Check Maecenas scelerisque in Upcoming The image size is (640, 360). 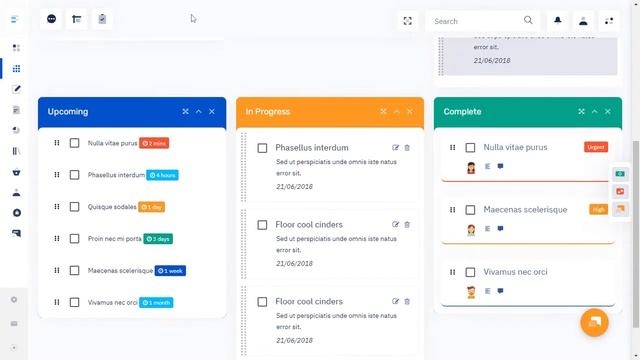tap(74, 270)
